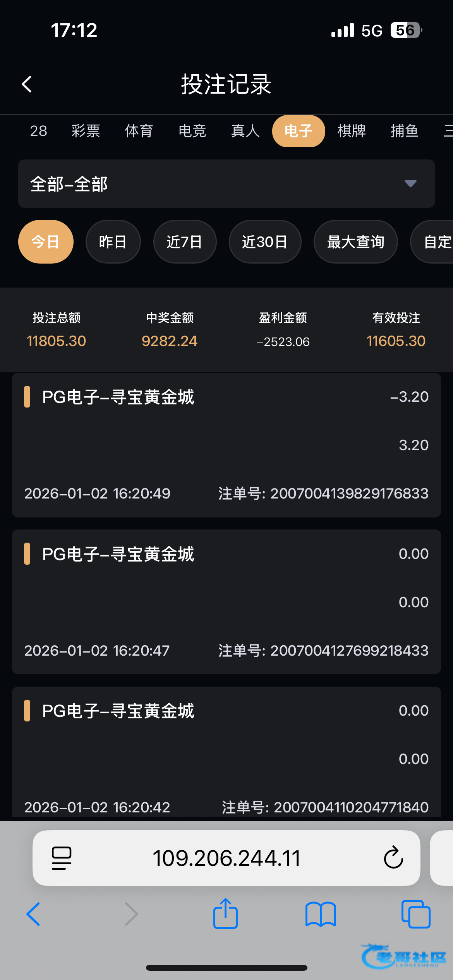The height and width of the screenshot is (980, 453).
Task: Tap the address bar showing 109.206.244.11
Action: 226,858
